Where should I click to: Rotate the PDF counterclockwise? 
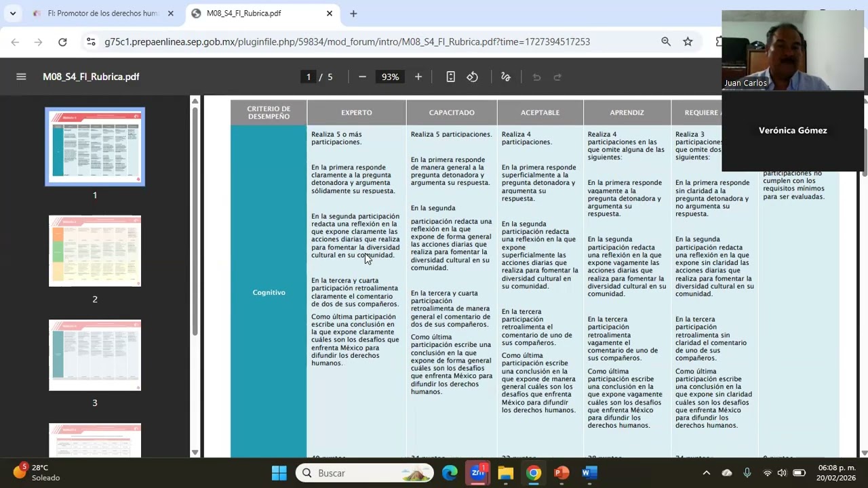click(473, 77)
